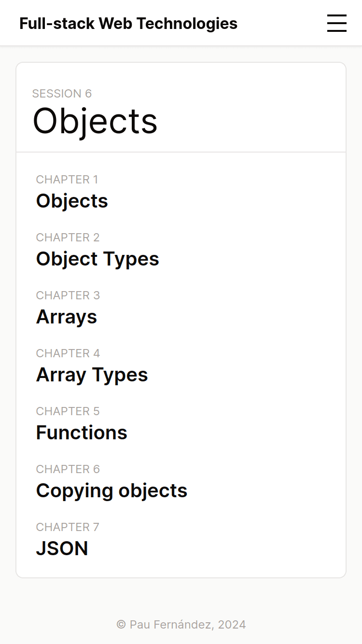This screenshot has height=644, width=362.
Task: Click the CHAPTER 5 label above Functions
Action: click(x=68, y=411)
